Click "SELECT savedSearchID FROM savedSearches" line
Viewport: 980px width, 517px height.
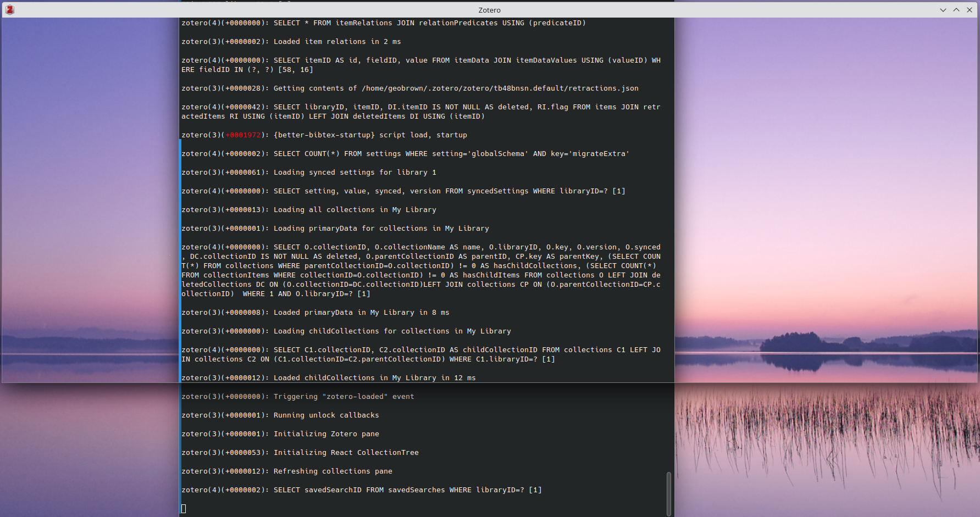pyautogui.click(x=362, y=490)
